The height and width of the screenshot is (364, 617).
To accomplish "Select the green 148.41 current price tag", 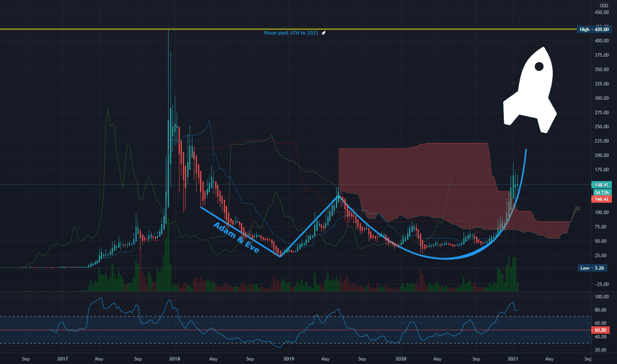I will [601, 185].
